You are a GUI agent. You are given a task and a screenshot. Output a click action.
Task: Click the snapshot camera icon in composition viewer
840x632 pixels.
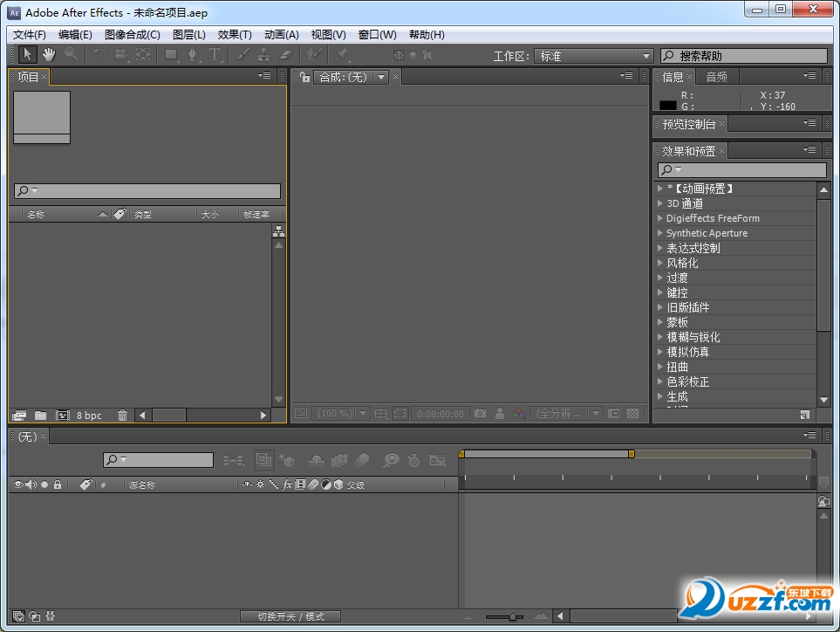480,414
